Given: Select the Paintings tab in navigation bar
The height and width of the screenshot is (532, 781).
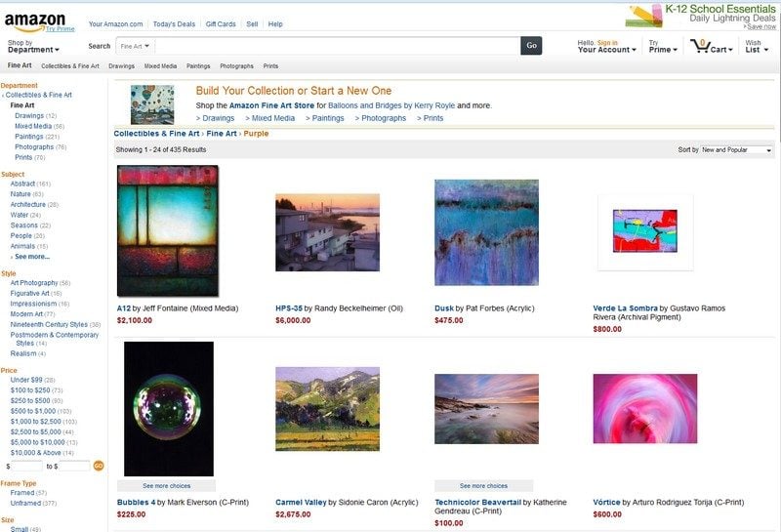Looking at the screenshot, I should pos(198,65).
